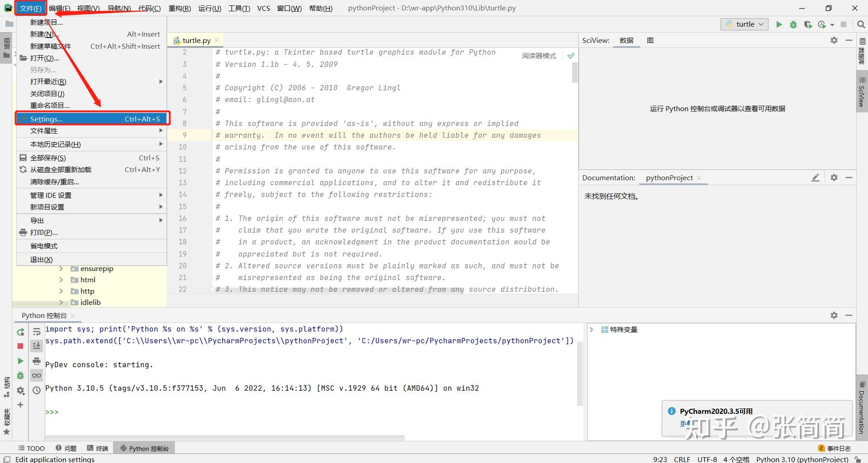Screen dimensions: 868x463
Task: Start debugging using the bug icon
Action: (793, 24)
